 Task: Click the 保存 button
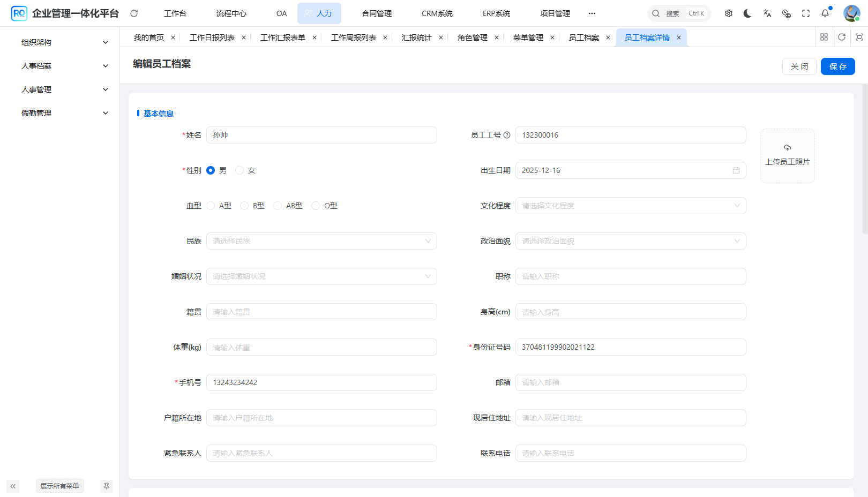[837, 66]
